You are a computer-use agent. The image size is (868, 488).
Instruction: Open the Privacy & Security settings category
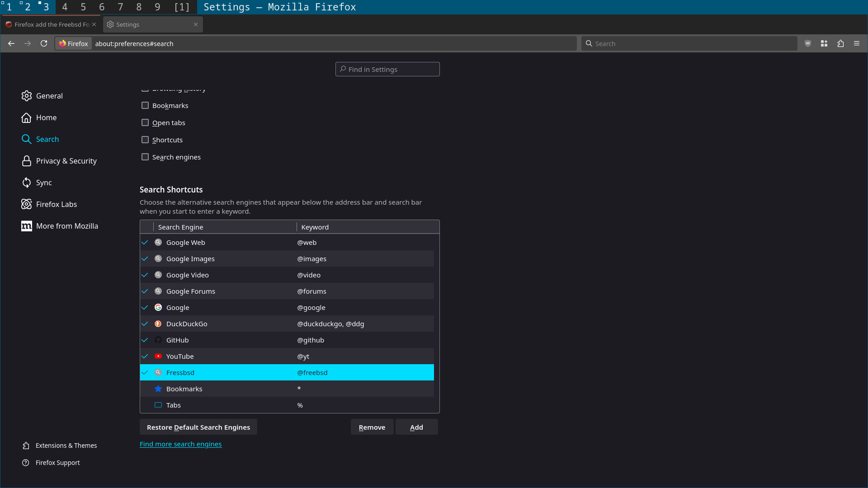click(66, 161)
